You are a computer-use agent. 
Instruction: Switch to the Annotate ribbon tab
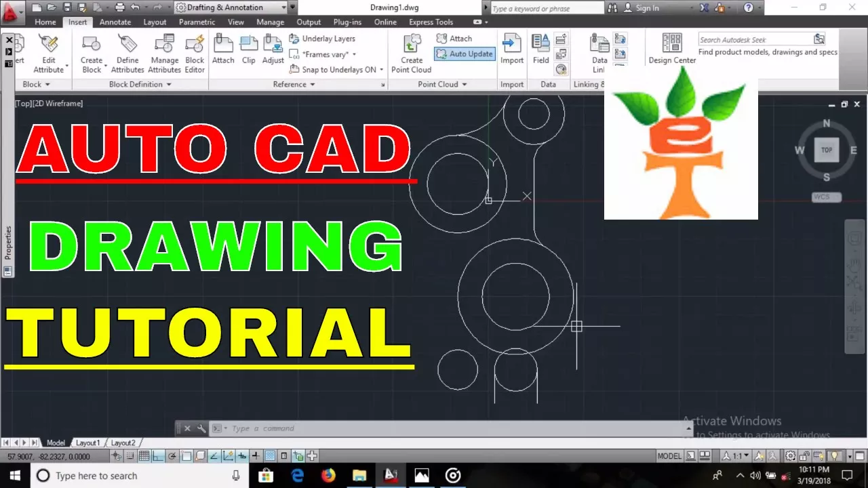115,22
